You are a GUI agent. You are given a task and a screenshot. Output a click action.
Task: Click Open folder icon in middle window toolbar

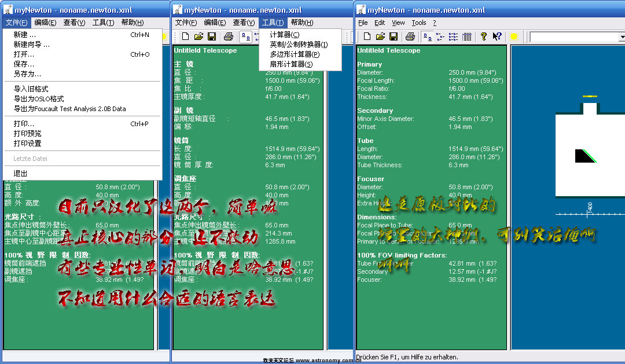[x=198, y=36]
